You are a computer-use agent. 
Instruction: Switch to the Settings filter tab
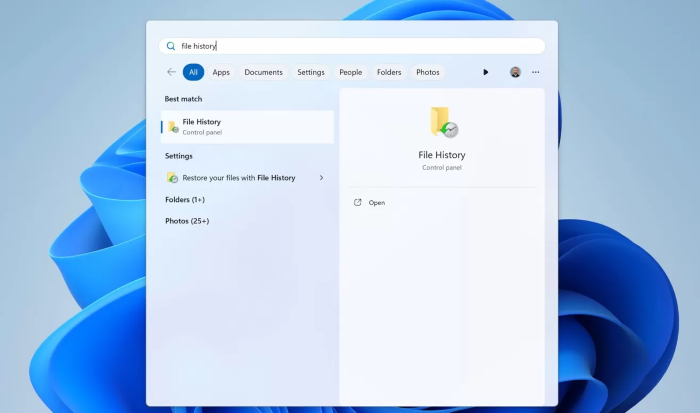point(311,72)
